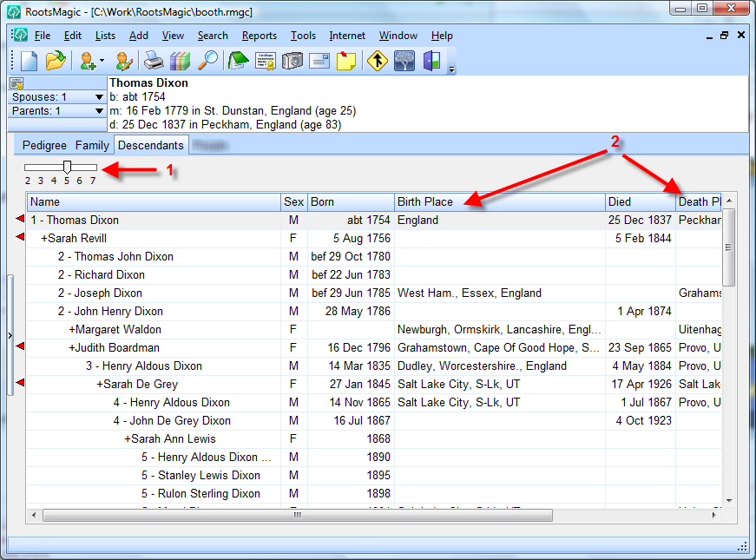Select the row "+Sarah Revill"
Screen dimensions: 756x560
pos(374,238)
